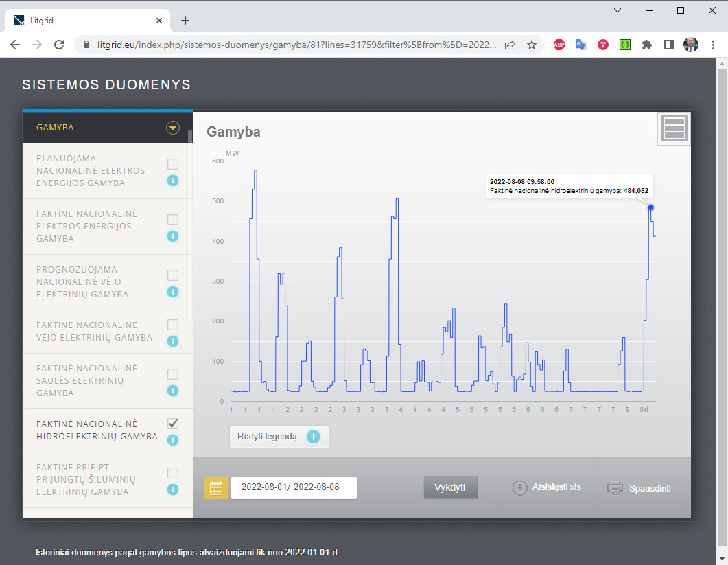
Task: Bookmark this page with star icon
Action: coord(532,45)
